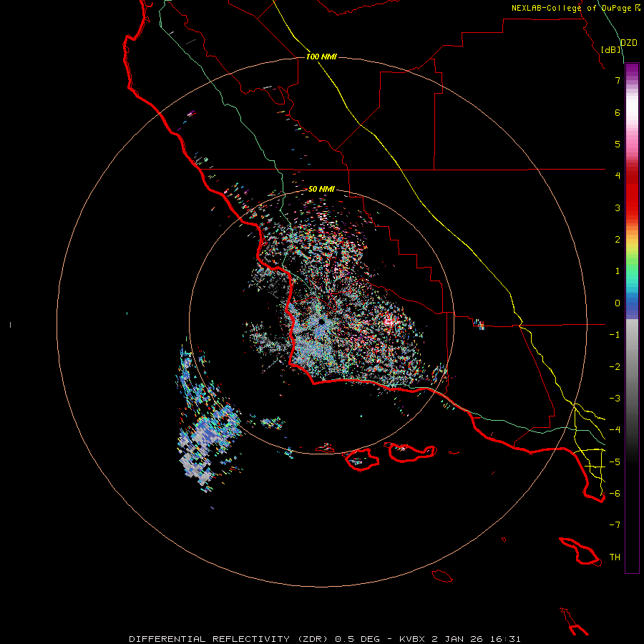644x644 pixels.
Task: Click the 'TH' threshold label on legend
Action: click(615, 557)
